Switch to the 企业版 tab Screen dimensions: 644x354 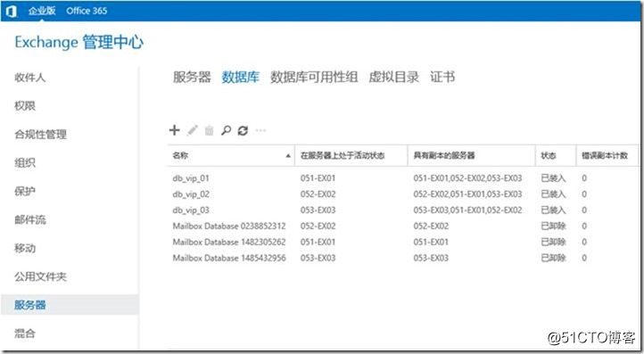pyautogui.click(x=42, y=11)
